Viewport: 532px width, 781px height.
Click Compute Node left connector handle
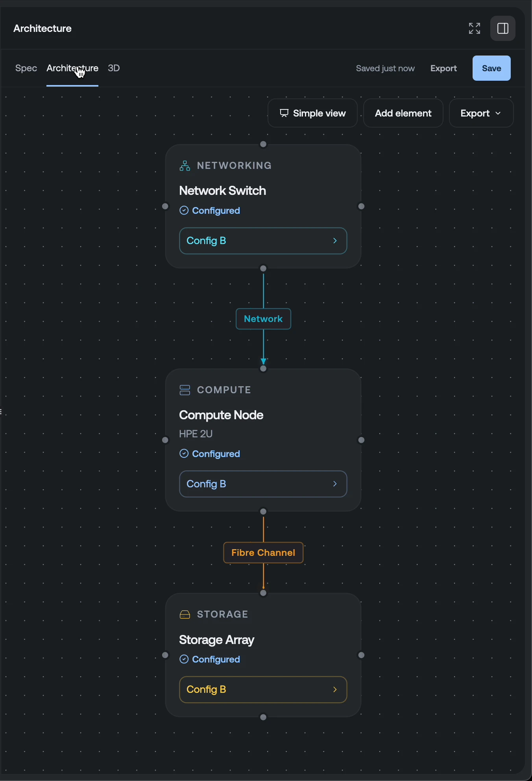(x=165, y=440)
